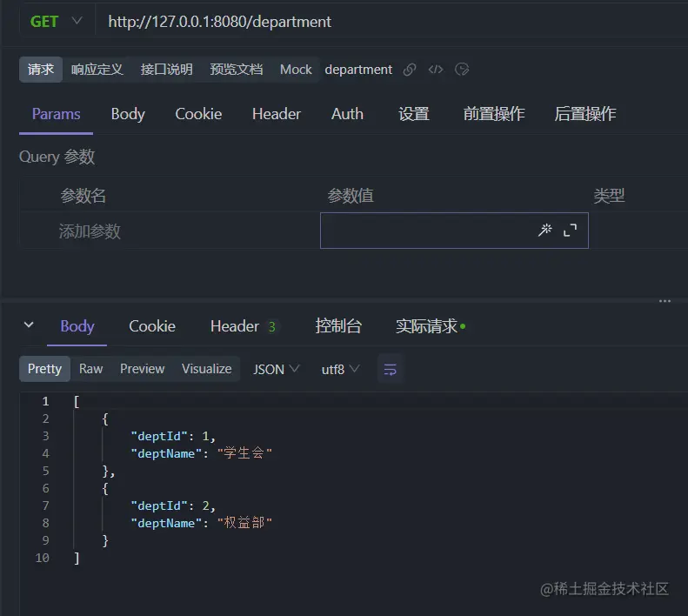Click the 类型 column header
Screen dimensions: 688x616
[x=609, y=196]
